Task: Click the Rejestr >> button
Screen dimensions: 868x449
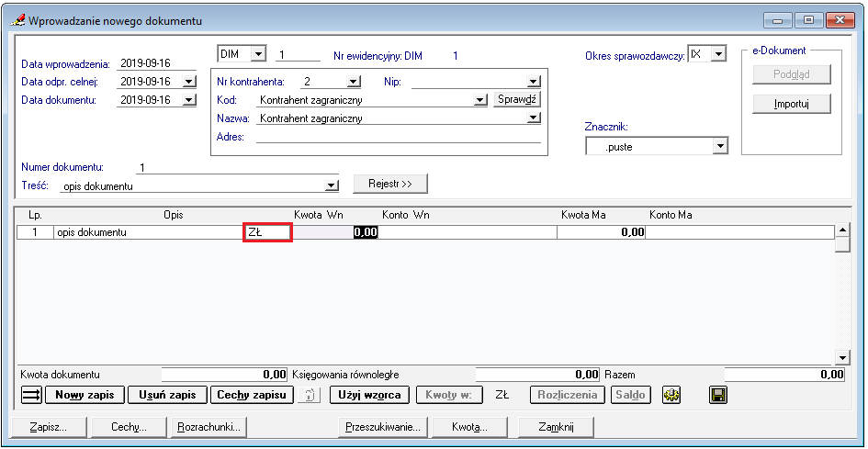Action: click(x=390, y=185)
